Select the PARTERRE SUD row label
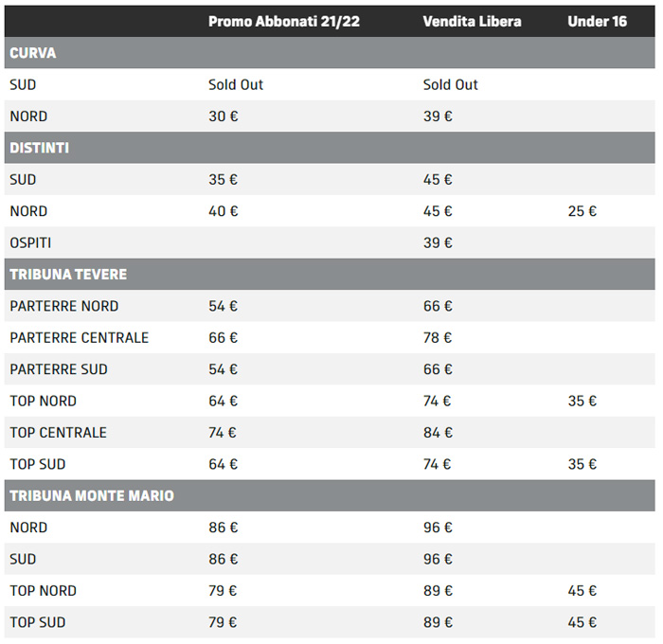663x644 pixels. pos(59,369)
